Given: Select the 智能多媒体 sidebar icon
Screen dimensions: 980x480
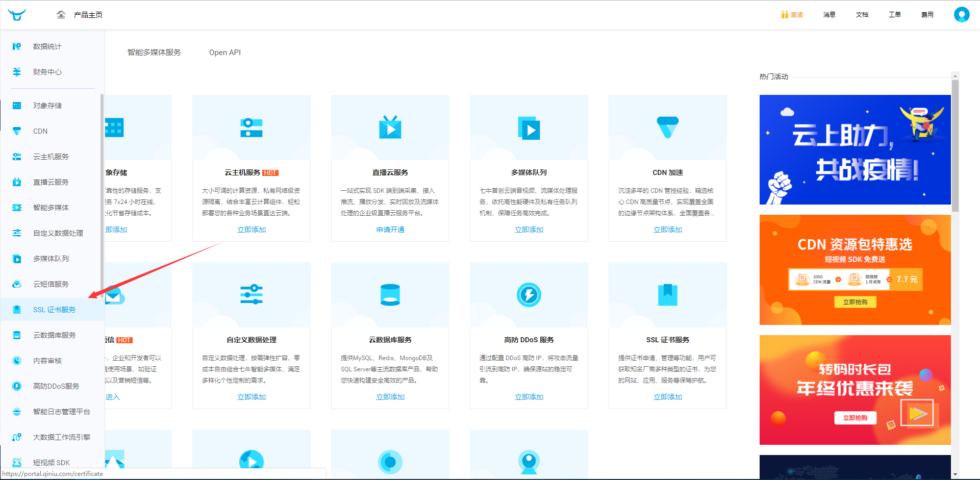Looking at the screenshot, I should (x=17, y=208).
